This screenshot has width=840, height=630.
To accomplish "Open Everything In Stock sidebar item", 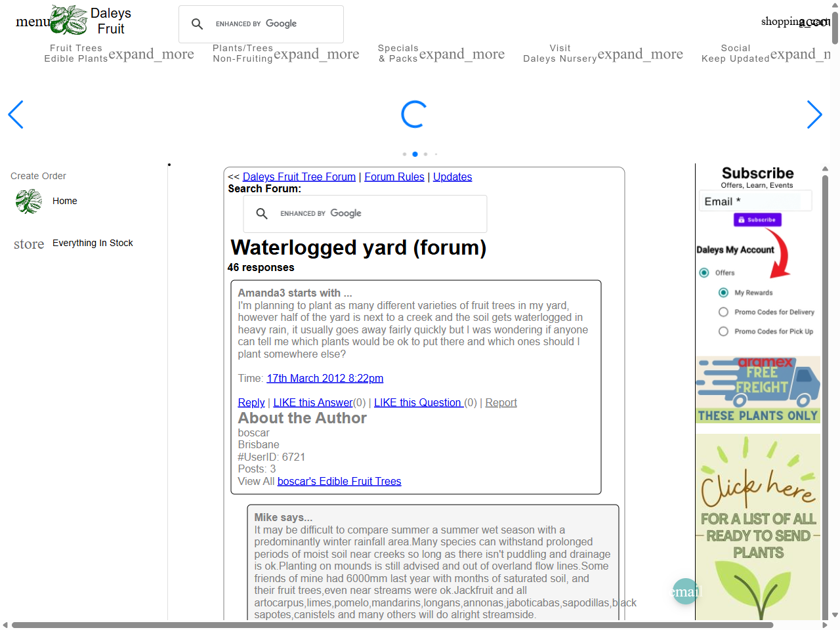I will coord(93,243).
